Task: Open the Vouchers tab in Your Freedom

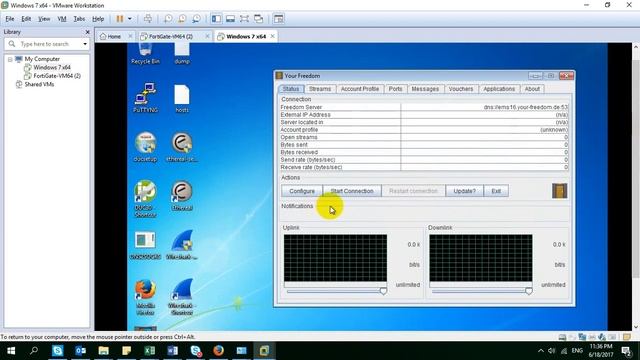Action: tap(461, 89)
